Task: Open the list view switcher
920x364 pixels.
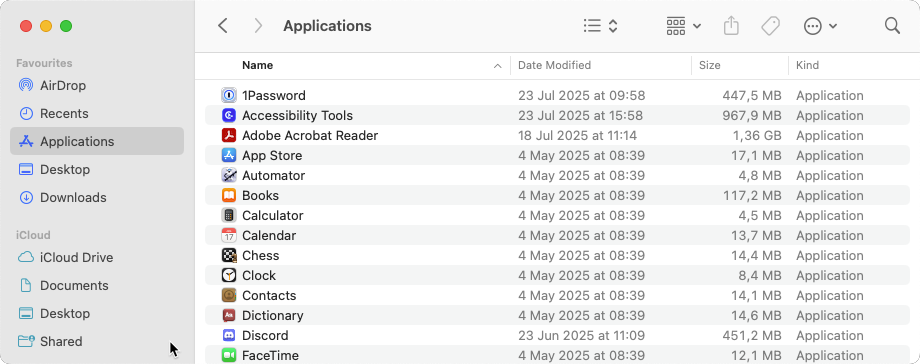Action: (x=601, y=26)
